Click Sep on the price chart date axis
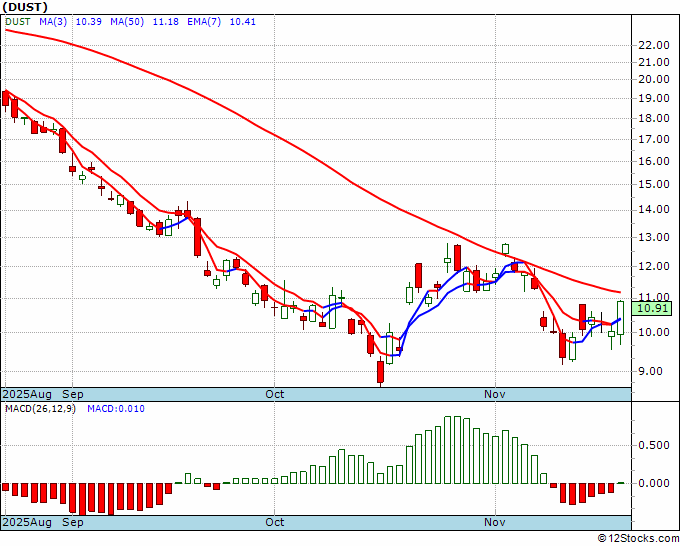 [72, 394]
